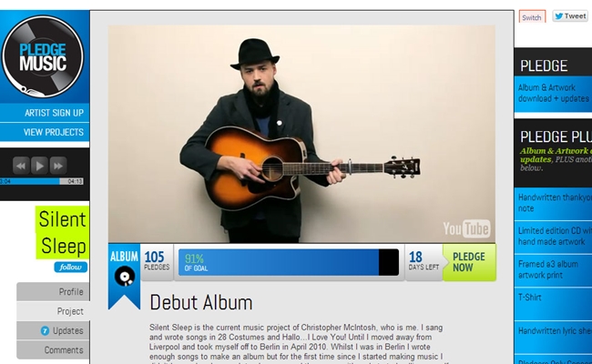Click the green Pledge Now button

[x=469, y=262]
